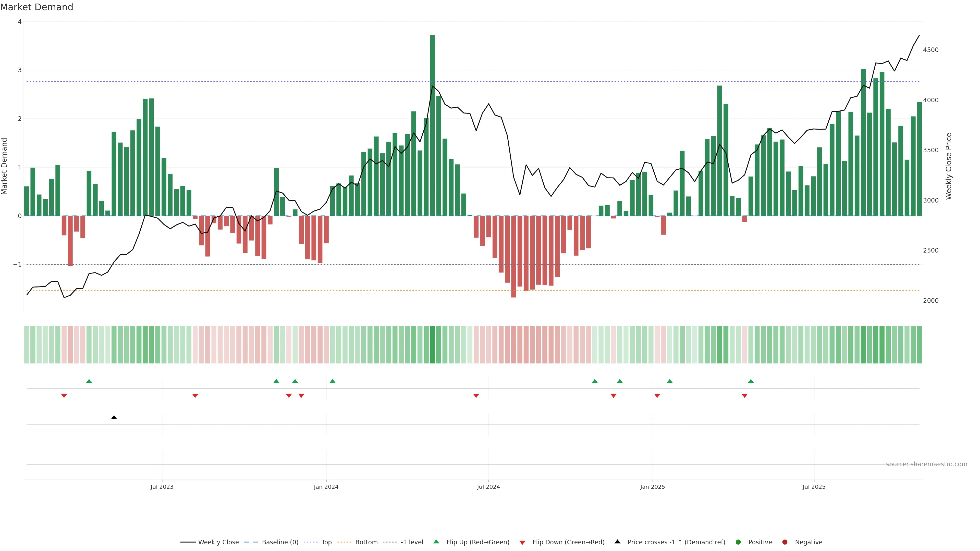Screen dimensions: 980x551
Task: Click the green Flip Up legend triangle
Action: 436,542
